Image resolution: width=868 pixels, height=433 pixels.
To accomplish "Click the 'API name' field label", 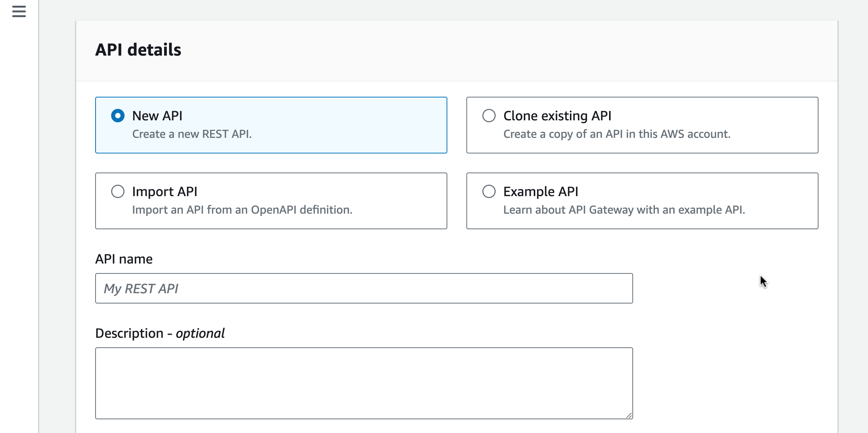I will click(x=124, y=259).
